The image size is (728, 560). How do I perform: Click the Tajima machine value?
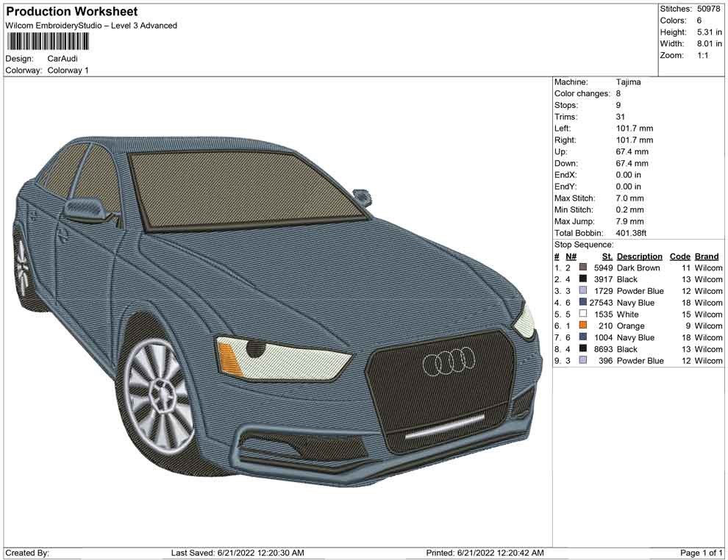pyautogui.click(x=628, y=82)
